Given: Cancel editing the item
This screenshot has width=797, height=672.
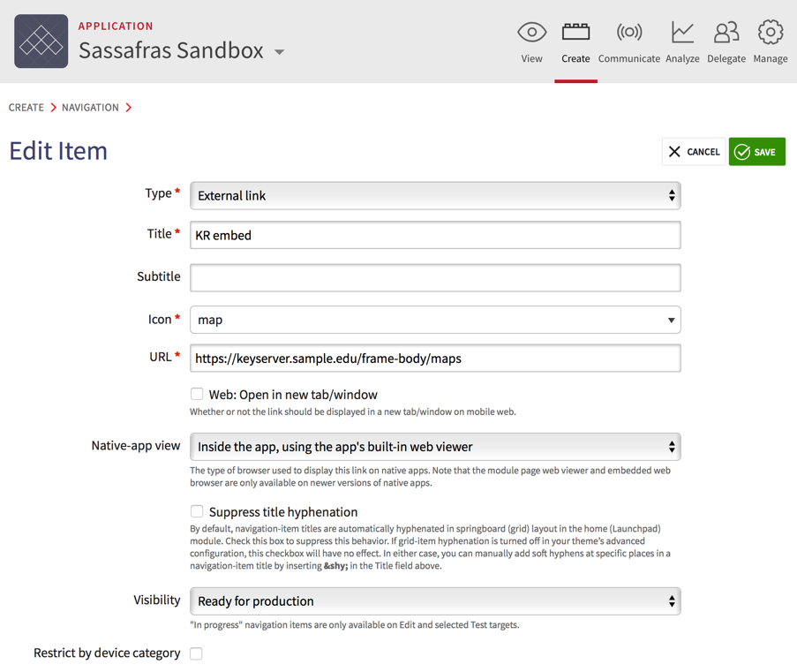Looking at the screenshot, I should pos(694,152).
